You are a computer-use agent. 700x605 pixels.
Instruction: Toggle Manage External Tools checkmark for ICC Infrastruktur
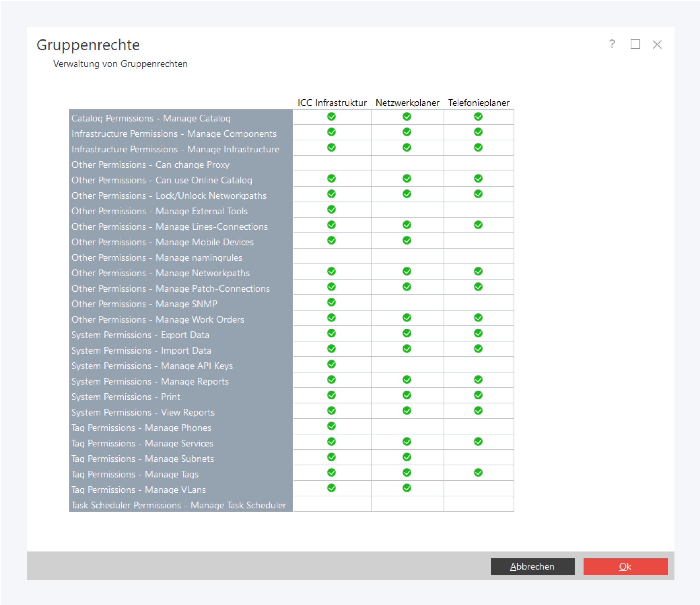[331, 210]
